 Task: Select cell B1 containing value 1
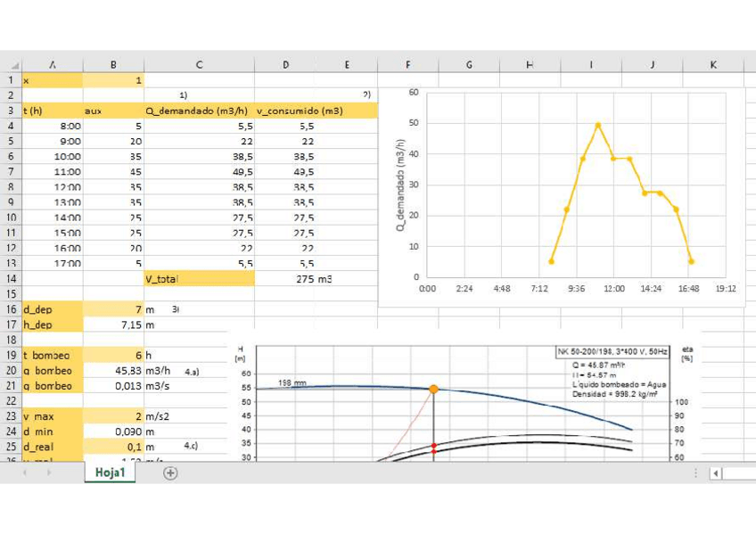point(113,80)
